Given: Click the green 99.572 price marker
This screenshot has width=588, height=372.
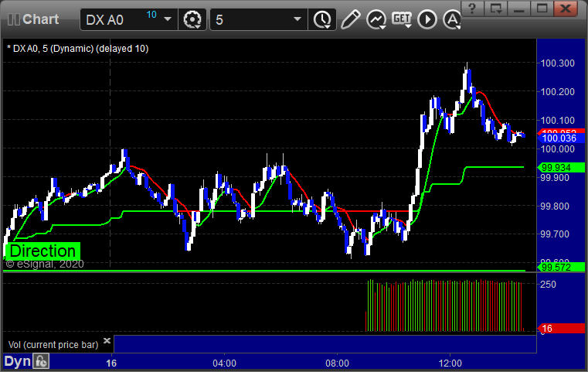Looking at the screenshot, I should tap(561, 268).
